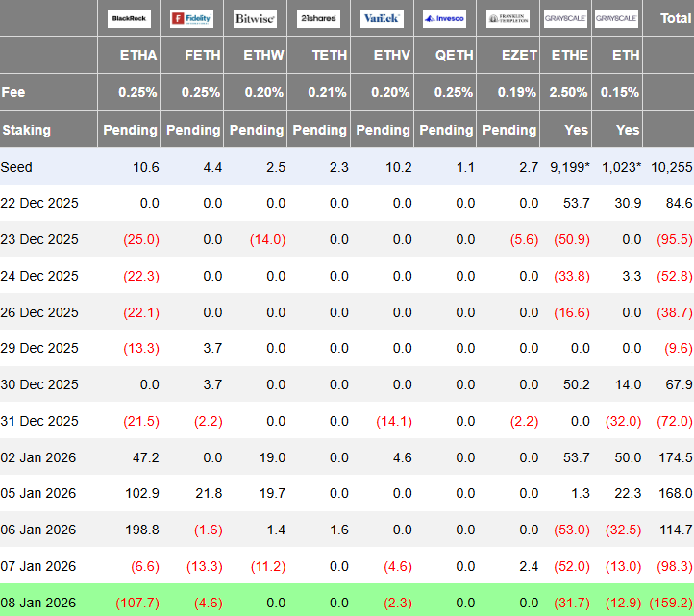
Task: Select the seed value 1,023*
Action: (x=621, y=167)
